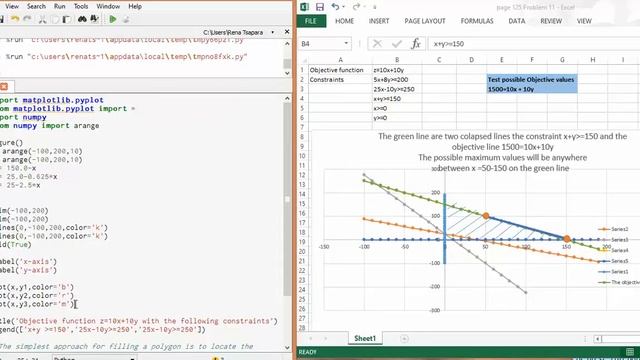The height and width of the screenshot is (360, 640).
Task: Select the blue 'Test possible Objective values' cell
Action: point(531,80)
